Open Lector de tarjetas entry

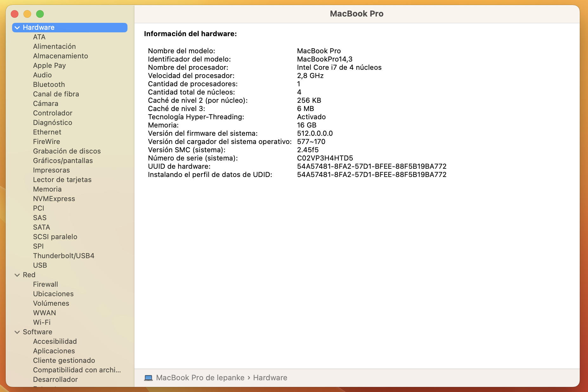[62, 180]
